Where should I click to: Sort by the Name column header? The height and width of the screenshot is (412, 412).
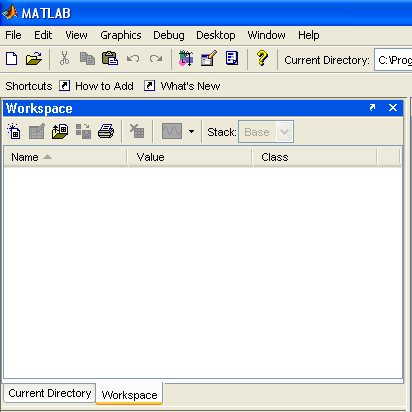(x=66, y=157)
